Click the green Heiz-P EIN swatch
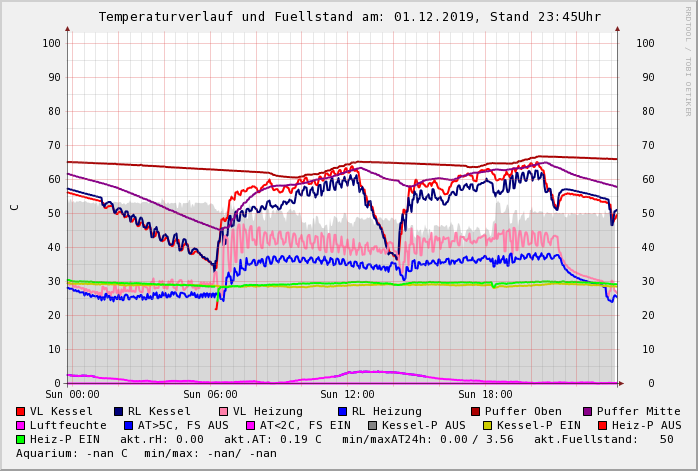Screen dimensions: 698x471 (21, 439)
